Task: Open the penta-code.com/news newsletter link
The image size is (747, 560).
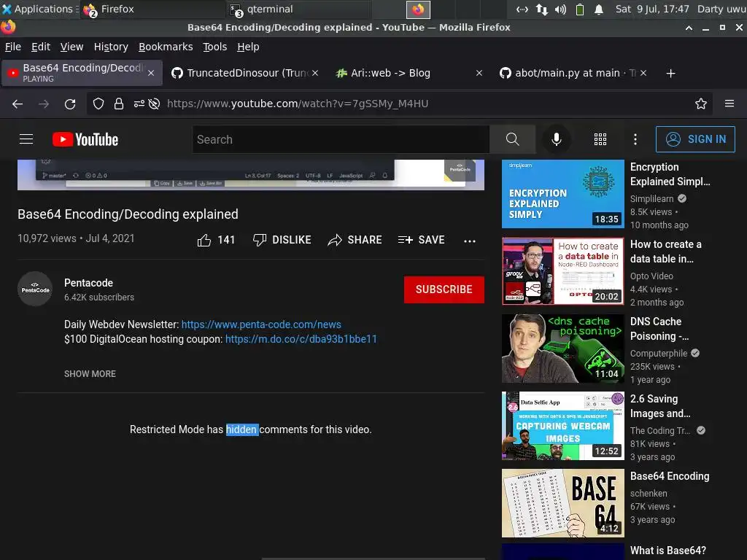Action: [261, 324]
